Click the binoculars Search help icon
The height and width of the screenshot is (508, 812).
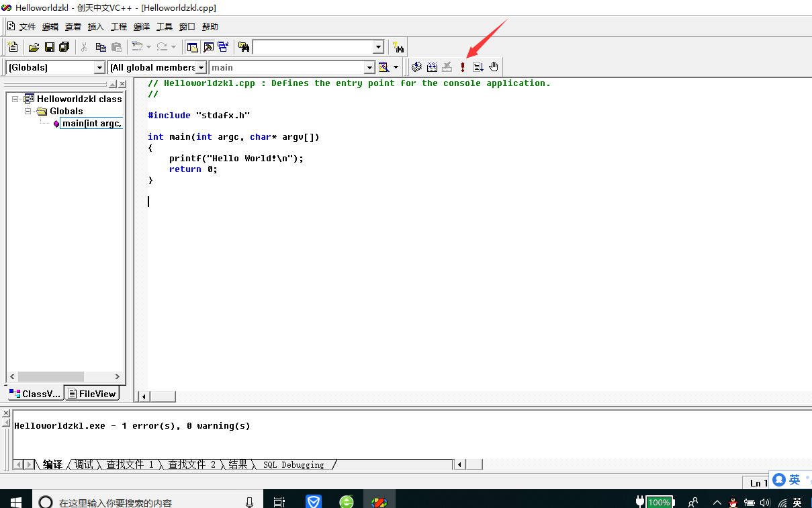[x=399, y=47]
